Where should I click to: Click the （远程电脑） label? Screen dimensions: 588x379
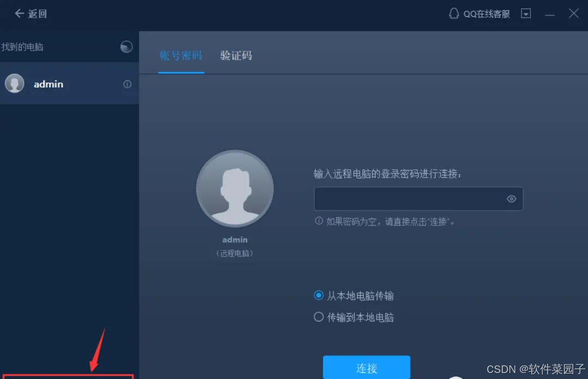coord(235,254)
